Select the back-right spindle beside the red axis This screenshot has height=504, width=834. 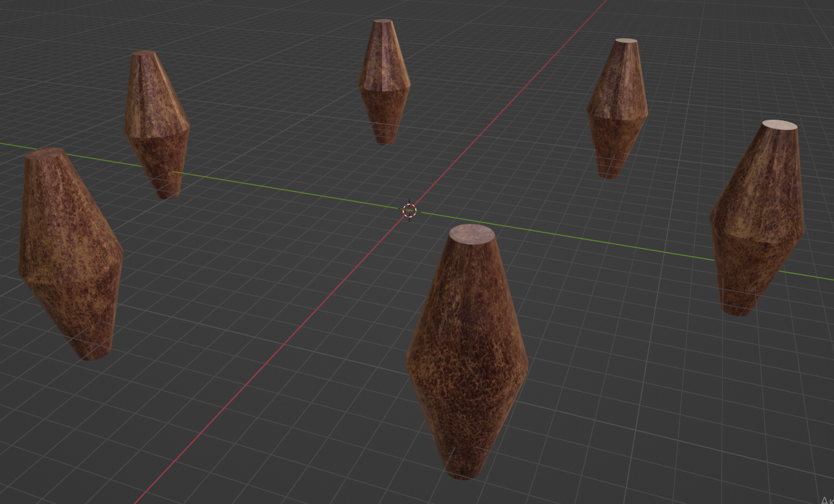(x=617, y=108)
